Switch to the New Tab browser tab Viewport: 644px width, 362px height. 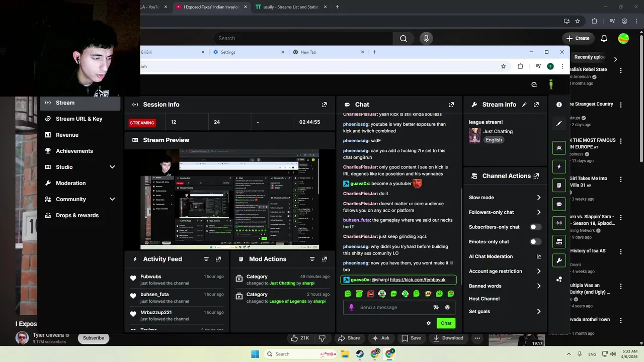click(x=329, y=52)
